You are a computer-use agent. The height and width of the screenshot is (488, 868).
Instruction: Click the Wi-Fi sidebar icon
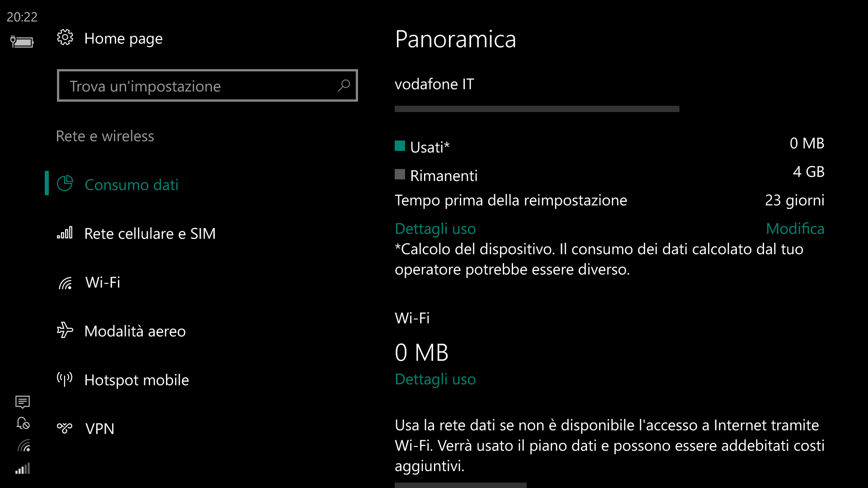(x=65, y=283)
